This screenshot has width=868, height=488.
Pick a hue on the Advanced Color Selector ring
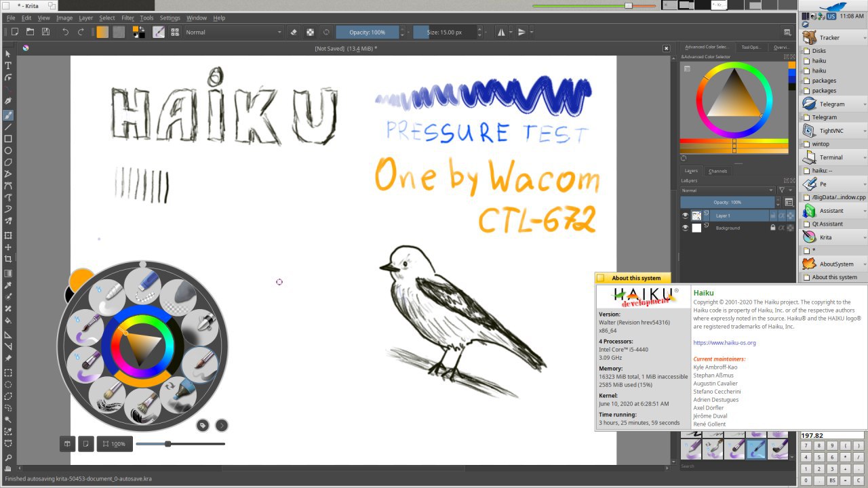(x=734, y=64)
